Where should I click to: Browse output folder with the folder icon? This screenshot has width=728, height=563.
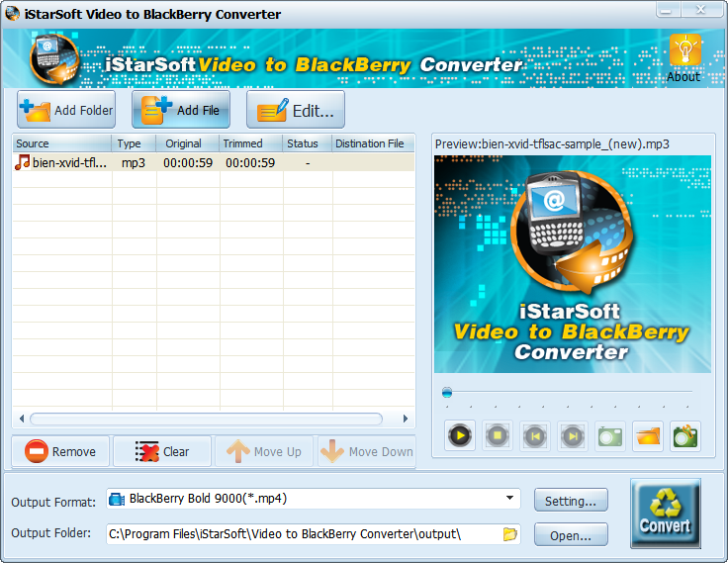point(509,533)
